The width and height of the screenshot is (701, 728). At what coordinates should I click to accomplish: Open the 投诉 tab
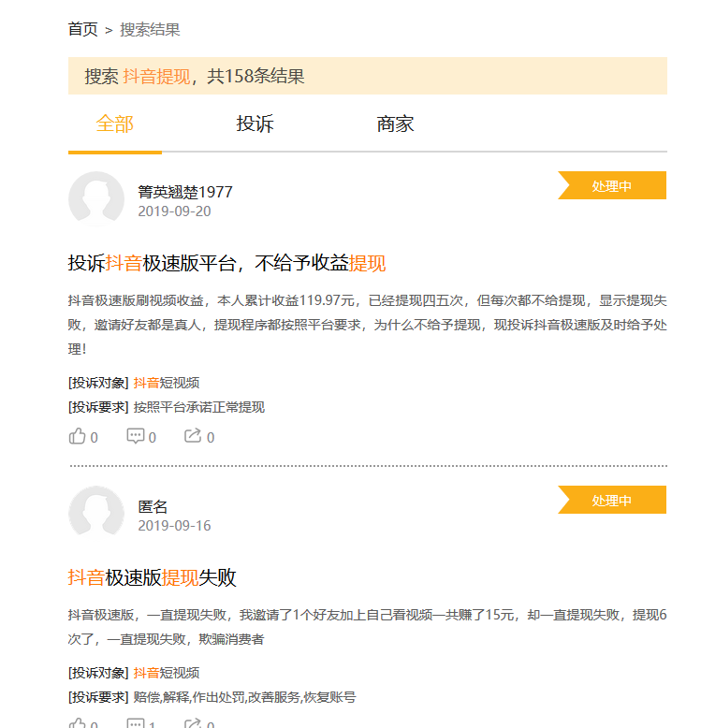(x=255, y=124)
